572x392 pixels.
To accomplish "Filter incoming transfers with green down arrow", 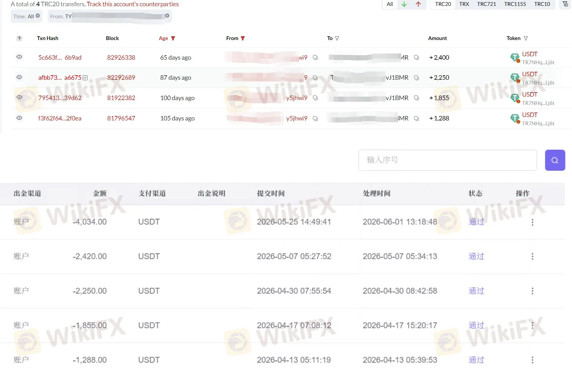I will click(404, 4).
